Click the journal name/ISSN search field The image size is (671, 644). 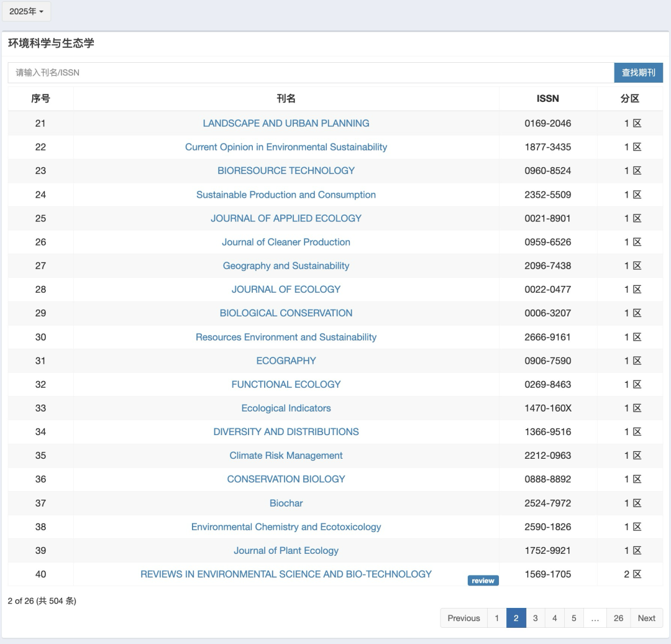tap(311, 73)
